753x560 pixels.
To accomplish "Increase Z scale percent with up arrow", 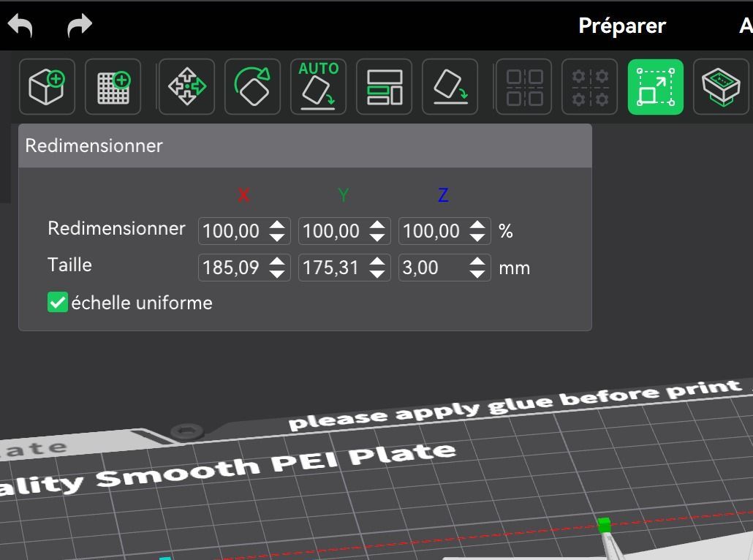I will [x=477, y=224].
